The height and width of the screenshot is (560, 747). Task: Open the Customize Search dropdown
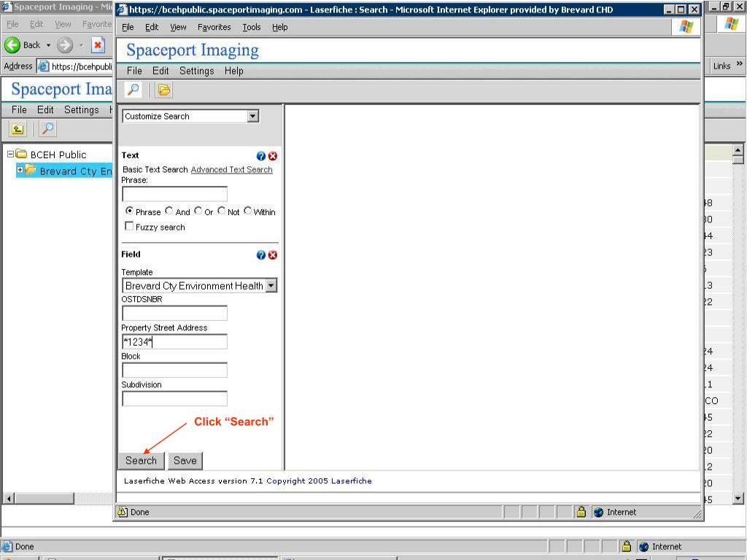[253, 116]
